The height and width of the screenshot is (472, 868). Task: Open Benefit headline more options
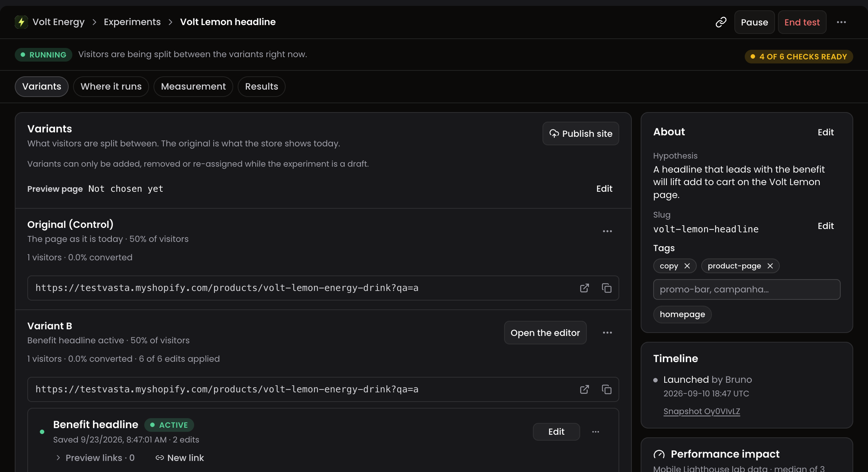click(x=596, y=432)
